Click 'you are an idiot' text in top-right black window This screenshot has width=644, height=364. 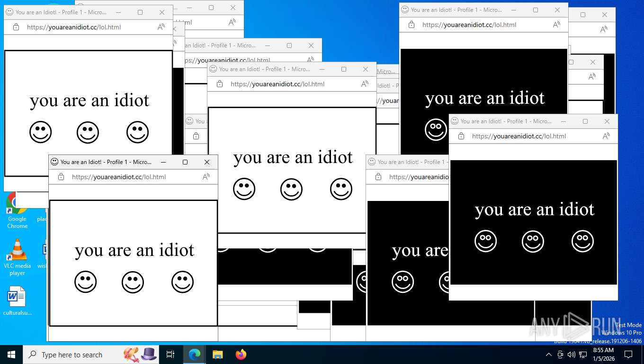click(485, 99)
